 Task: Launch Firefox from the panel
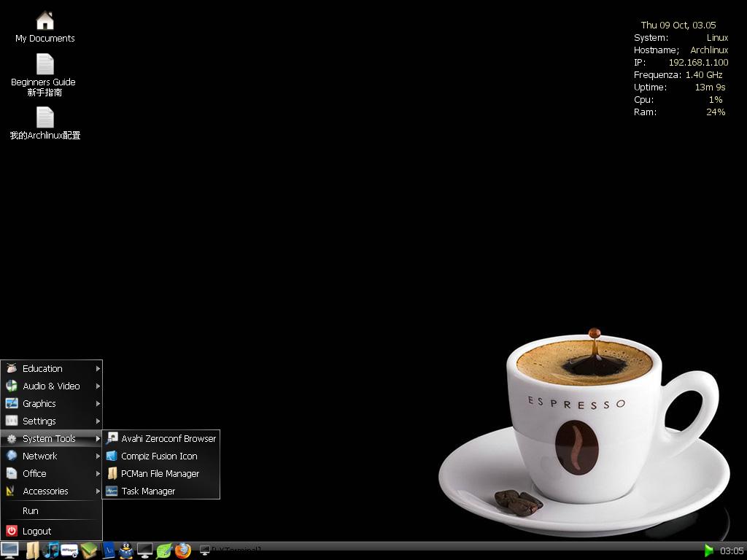point(183,551)
